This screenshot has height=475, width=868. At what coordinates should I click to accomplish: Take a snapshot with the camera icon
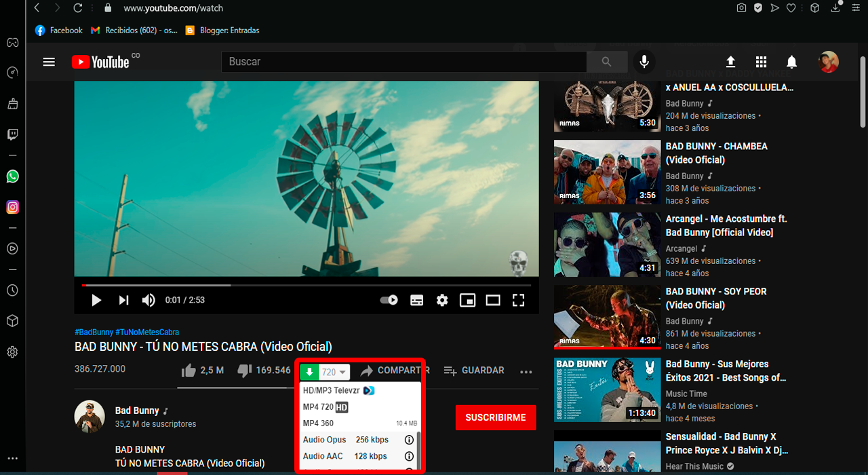[x=741, y=8]
